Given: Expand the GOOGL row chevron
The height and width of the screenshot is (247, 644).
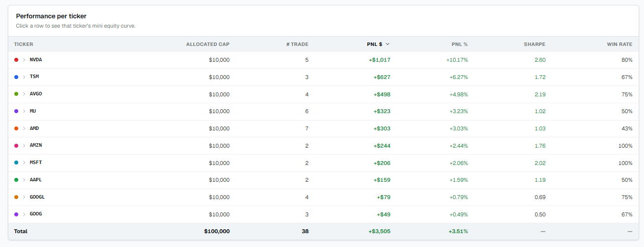Looking at the screenshot, I should (x=24, y=197).
